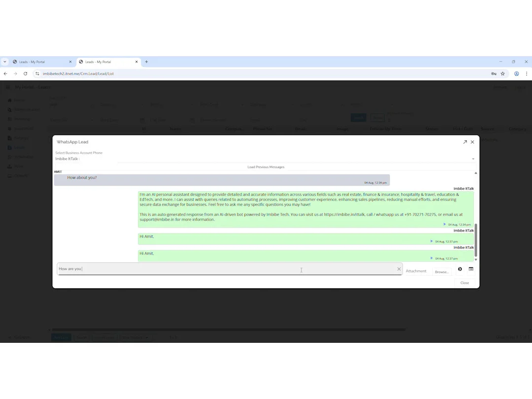Expand the WhatsApp Lead dialog via arrow icon
Viewport: 532px width, 399px height.
(465, 142)
